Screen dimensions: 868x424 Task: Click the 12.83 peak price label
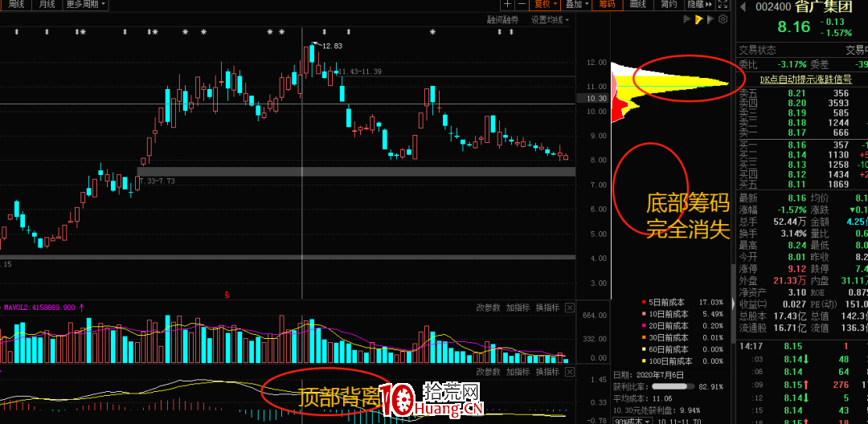tap(332, 46)
